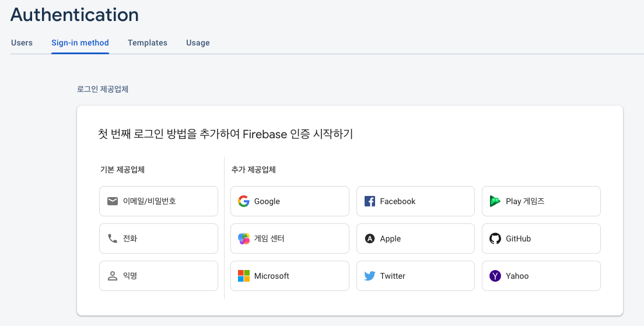Choose the Apple provider button
The image size is (644, 326).
point(416,239)
